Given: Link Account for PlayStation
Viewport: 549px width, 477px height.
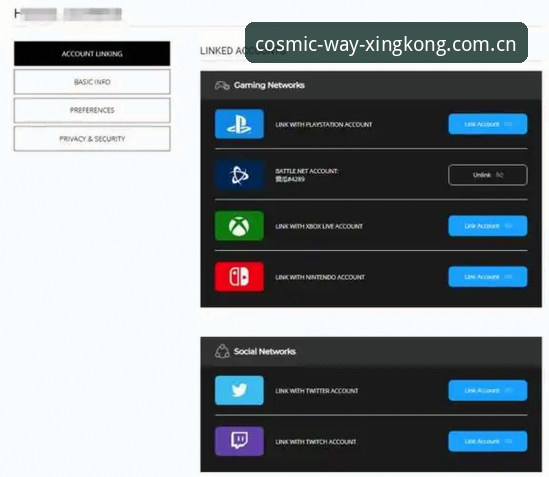Looking at the screenshot, I should pyautogui.click(x=488, y=124).
